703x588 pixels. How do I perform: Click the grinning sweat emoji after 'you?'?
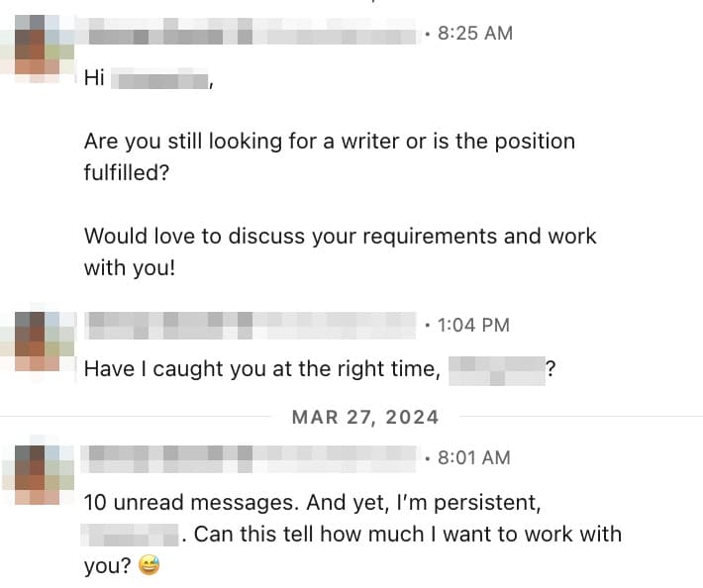click(x=149, y=565)
